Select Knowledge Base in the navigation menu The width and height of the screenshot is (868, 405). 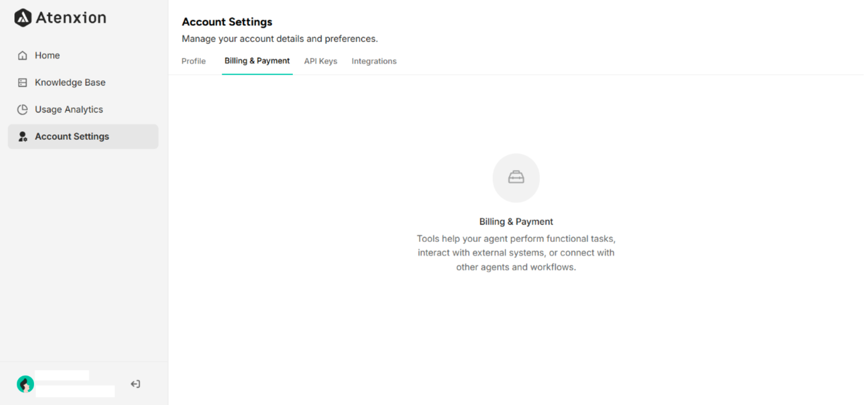click(70, 82)
